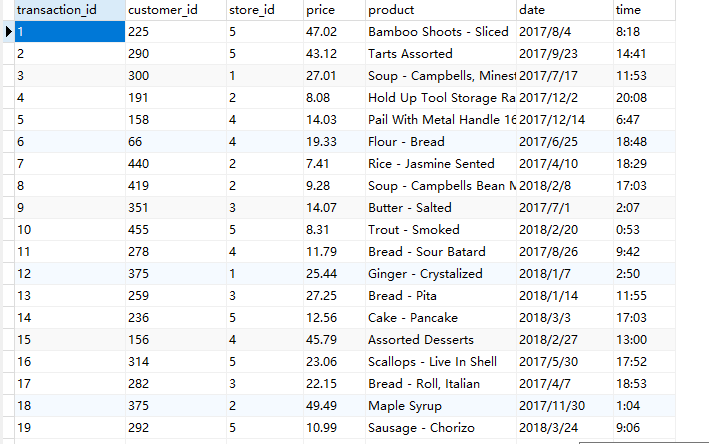Click the transaction_id column header
The image size is (709, 444).
click(x=70, y=10)
